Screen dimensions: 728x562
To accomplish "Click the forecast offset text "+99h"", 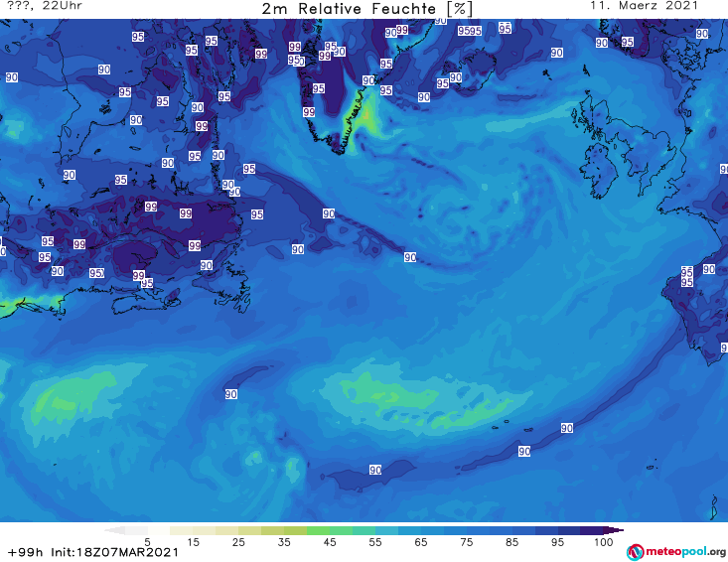I will click(26, 552).
